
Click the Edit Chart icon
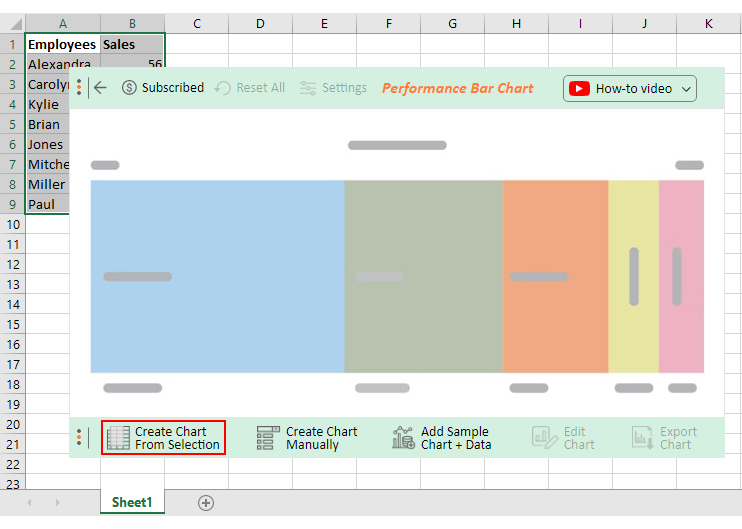click(544, 438)
